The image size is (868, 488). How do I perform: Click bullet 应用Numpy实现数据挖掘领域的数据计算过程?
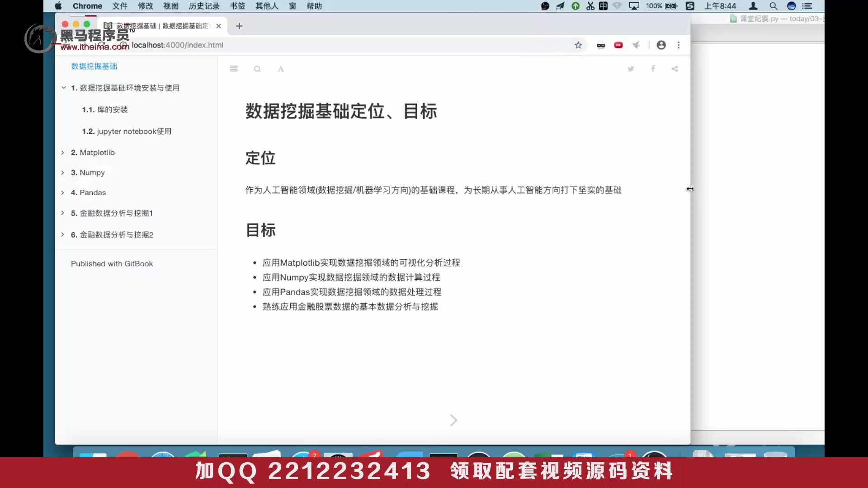coord(351,277)
